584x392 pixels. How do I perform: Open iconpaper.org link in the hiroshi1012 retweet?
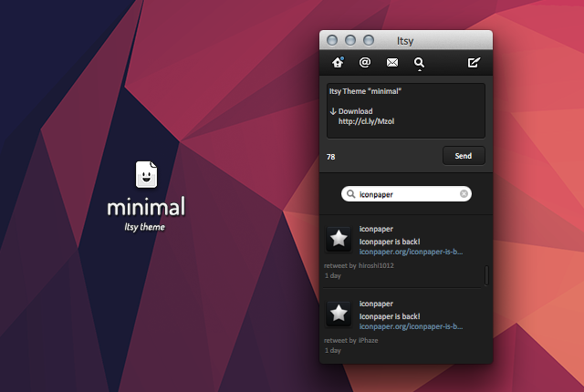click(x=411, y=252)
